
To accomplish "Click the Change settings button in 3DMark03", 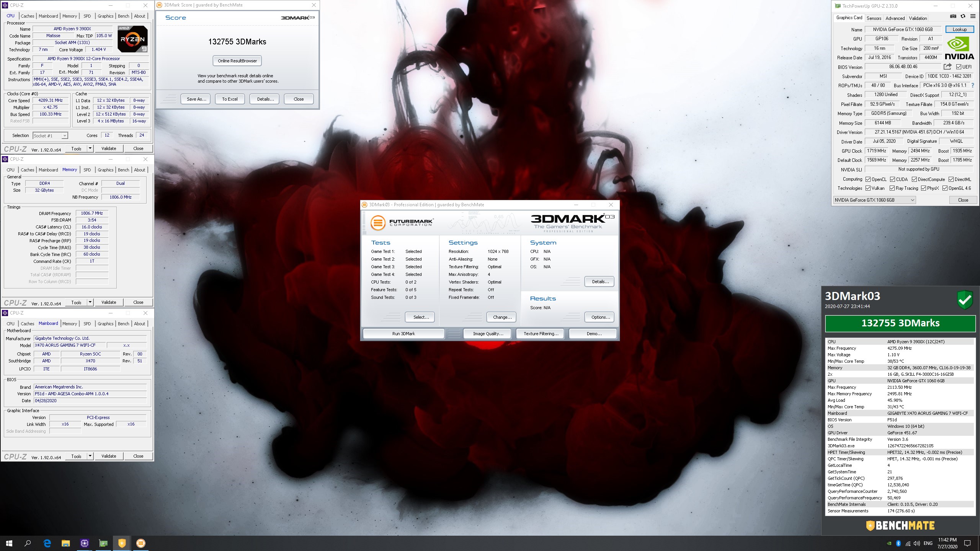I will pyautogui.click(x=502, y=317).
